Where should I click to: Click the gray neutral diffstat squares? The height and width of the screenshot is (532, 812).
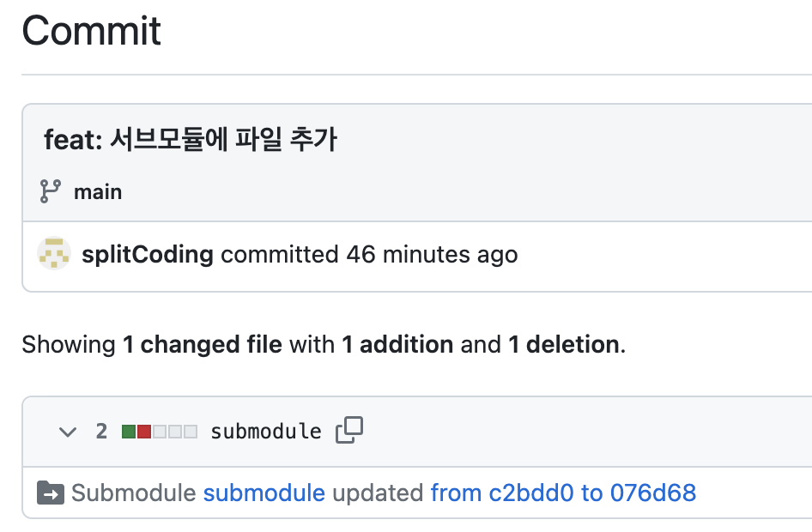click(x=175, y=432)
